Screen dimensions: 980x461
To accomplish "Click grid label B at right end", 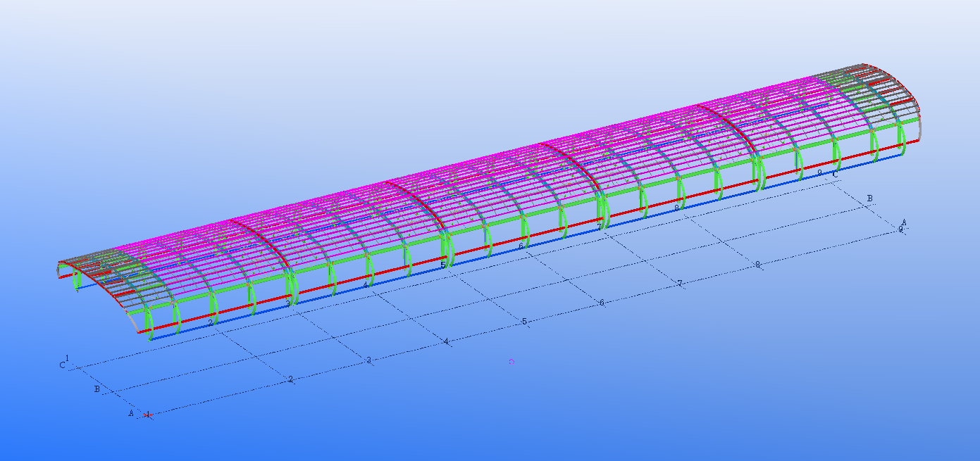I will coord(869,198).
